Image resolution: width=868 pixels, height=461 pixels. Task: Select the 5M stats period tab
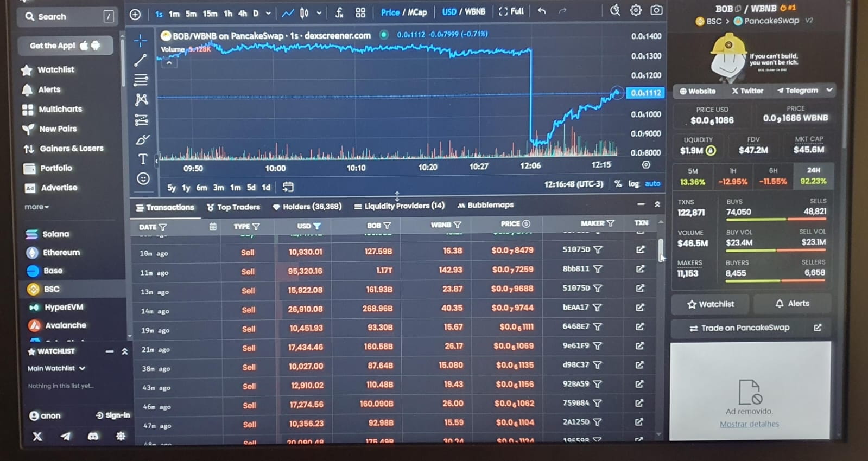click(x=693, y=177)
